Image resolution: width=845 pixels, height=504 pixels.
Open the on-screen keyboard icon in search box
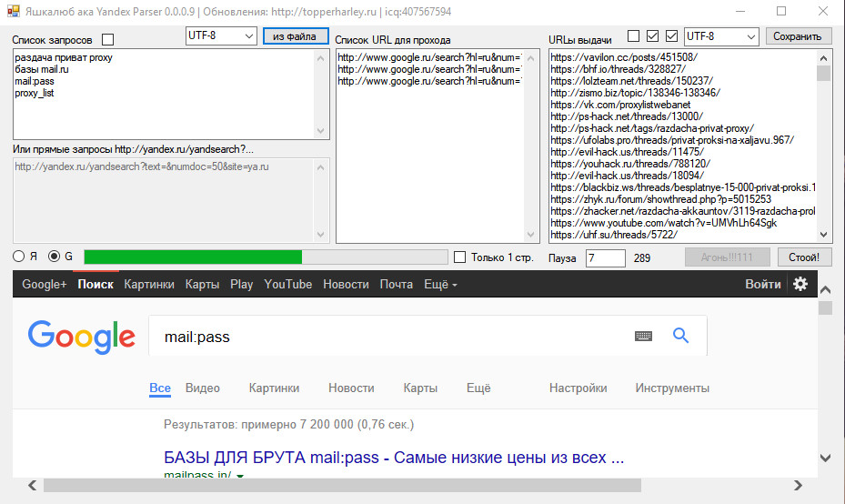[643, 337]
